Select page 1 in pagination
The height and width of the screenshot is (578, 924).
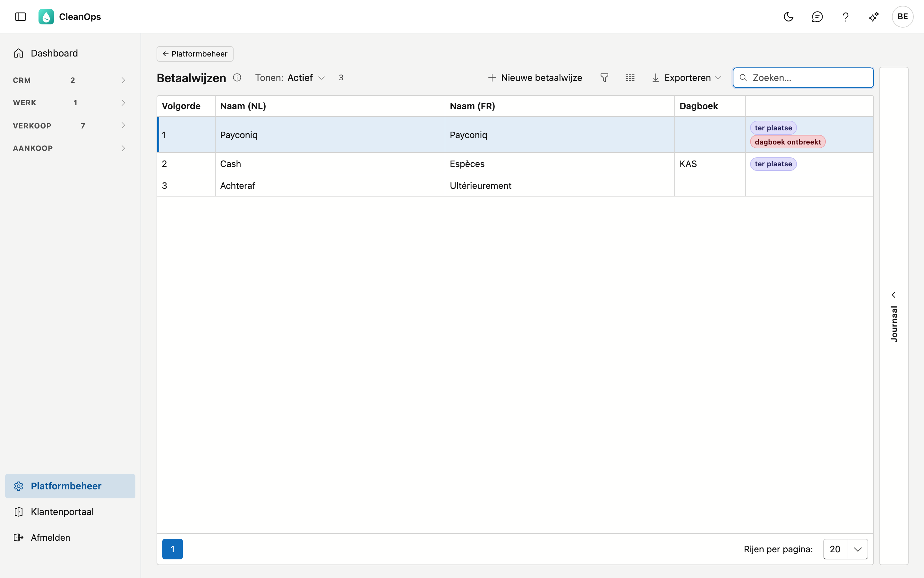click(x=173, y=549)
